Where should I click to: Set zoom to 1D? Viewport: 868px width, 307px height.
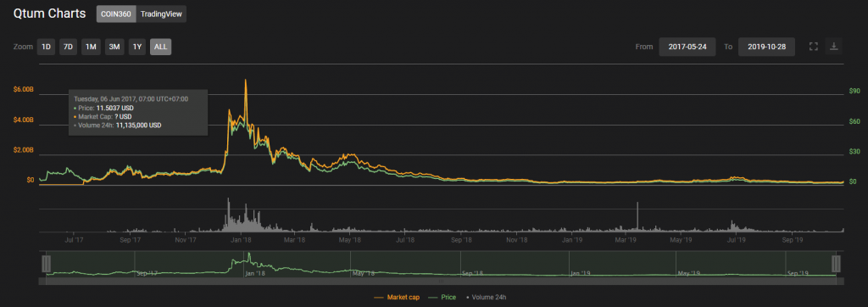(46, 47)
